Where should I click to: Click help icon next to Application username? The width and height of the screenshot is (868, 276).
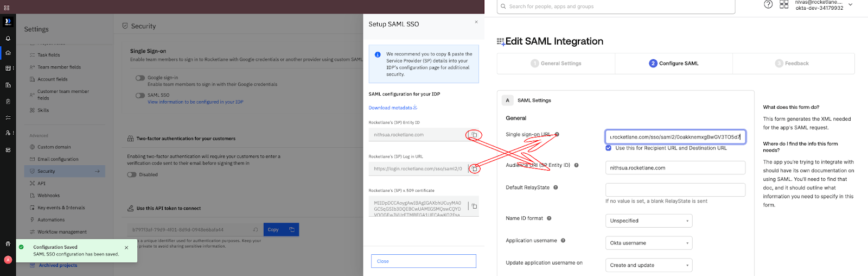click(563, 240)
